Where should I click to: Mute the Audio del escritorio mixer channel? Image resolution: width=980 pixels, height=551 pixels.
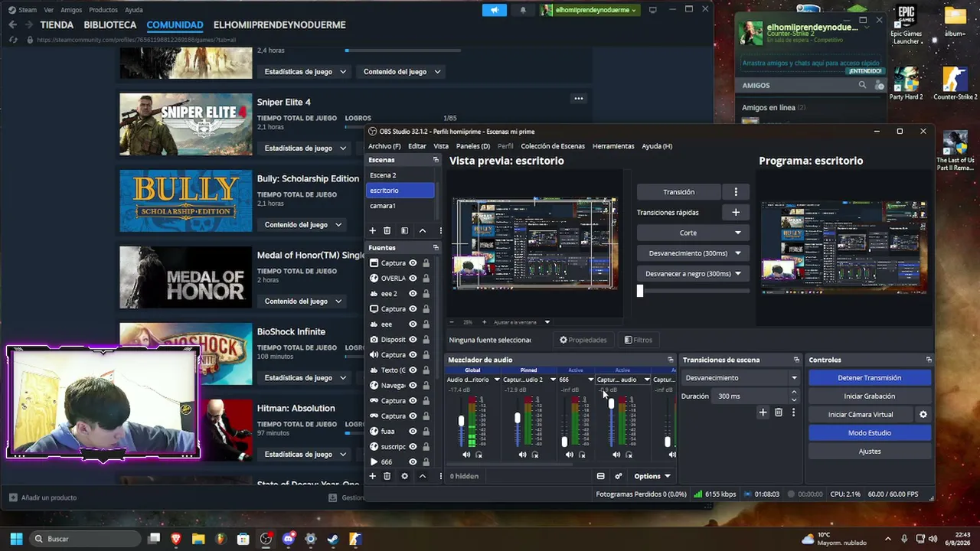coord(466,455)
